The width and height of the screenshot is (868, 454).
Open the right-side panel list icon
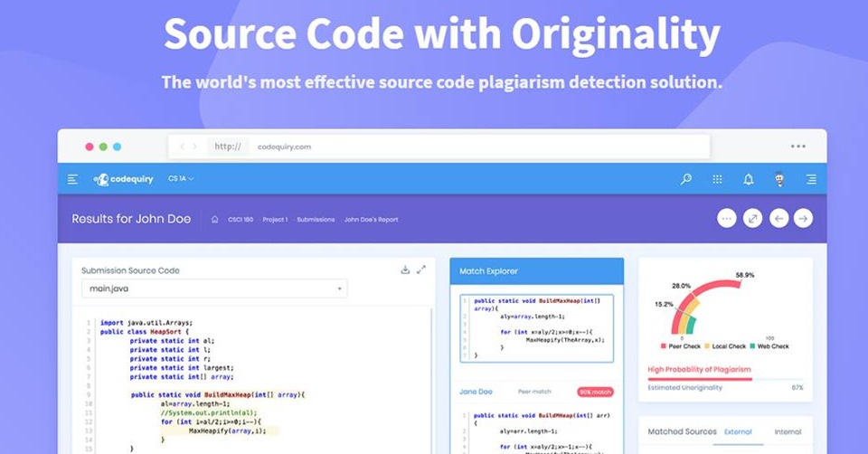811,179
